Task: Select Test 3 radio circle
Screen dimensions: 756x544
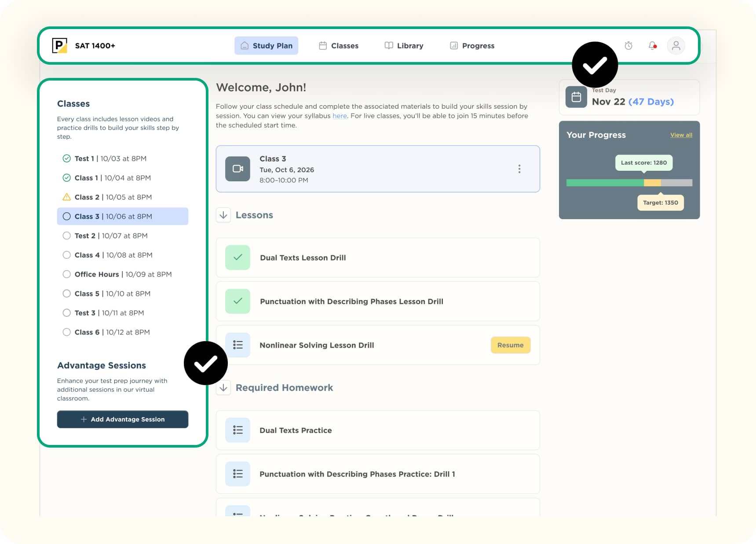Action: pyautogui.click(x=66, y=313)
